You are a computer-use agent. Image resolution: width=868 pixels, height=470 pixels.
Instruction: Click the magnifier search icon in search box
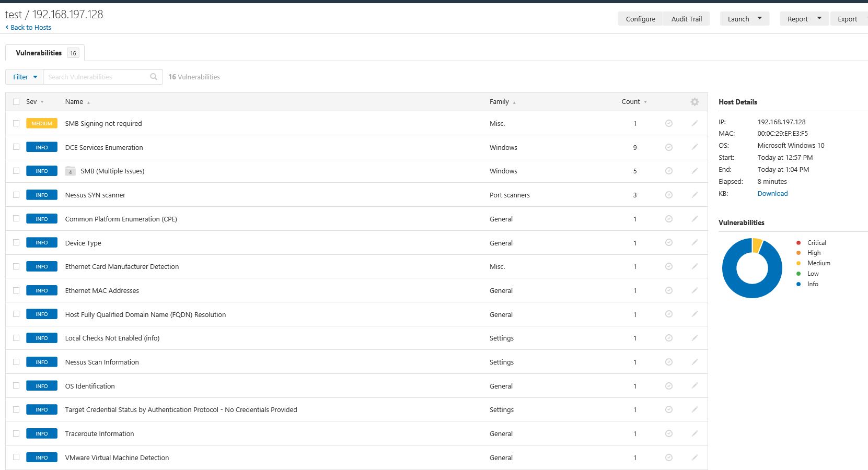[154, 77]
